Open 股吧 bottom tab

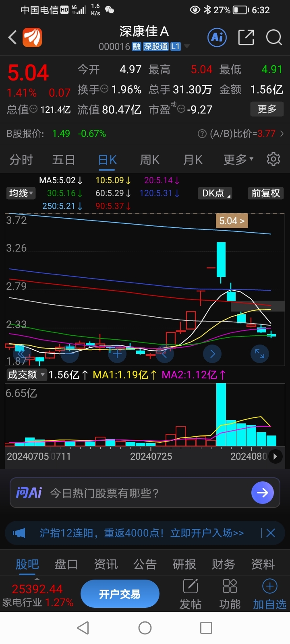click(27, 564)
